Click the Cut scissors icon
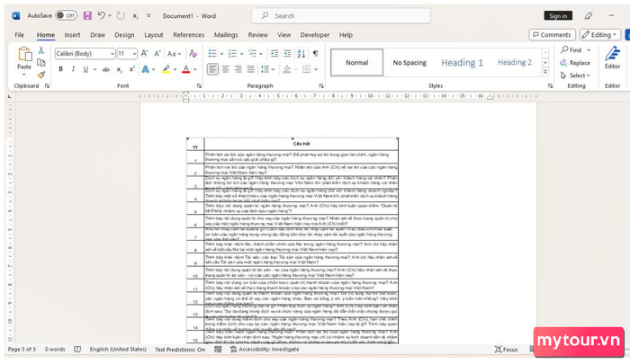The width and height of the screenshot is (630, 364). pyautogui.click(x=41, y=50)
